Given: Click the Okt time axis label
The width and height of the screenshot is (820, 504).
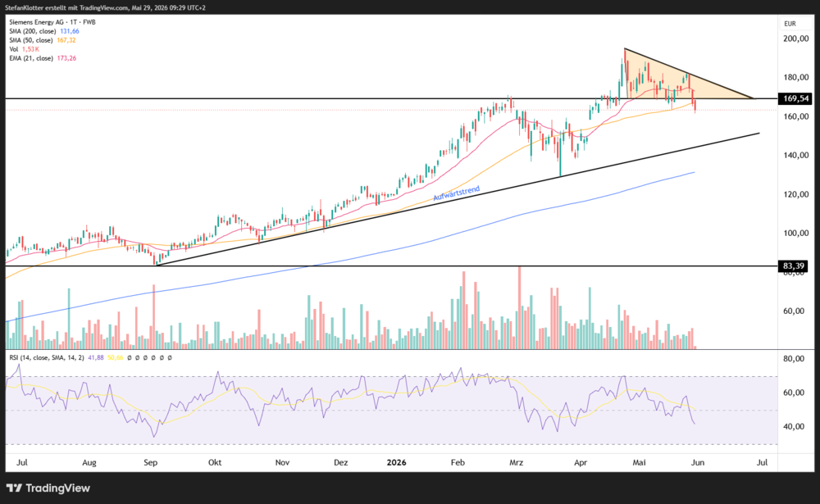Looking at the screenshot, I should point(214,463).
